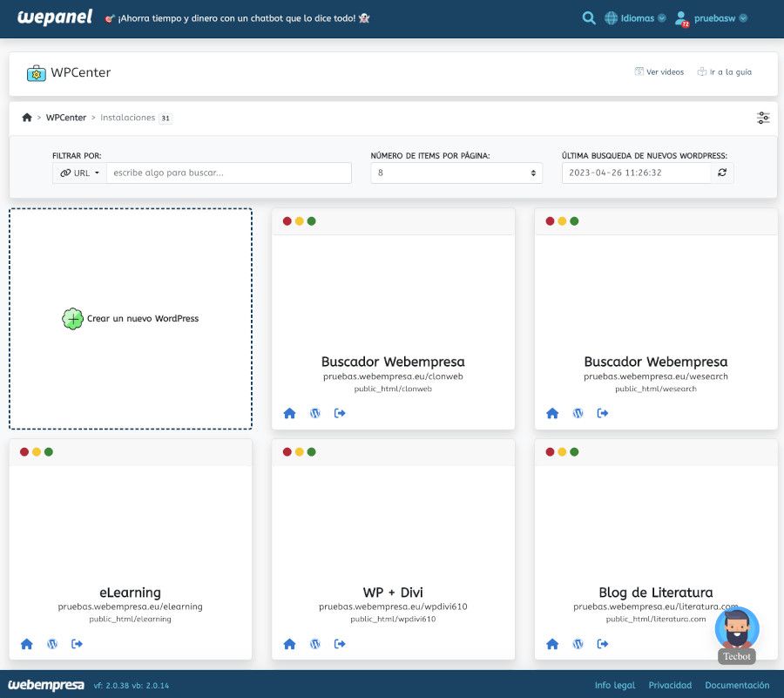Click public_html/clonweb path text

point(393,389)
